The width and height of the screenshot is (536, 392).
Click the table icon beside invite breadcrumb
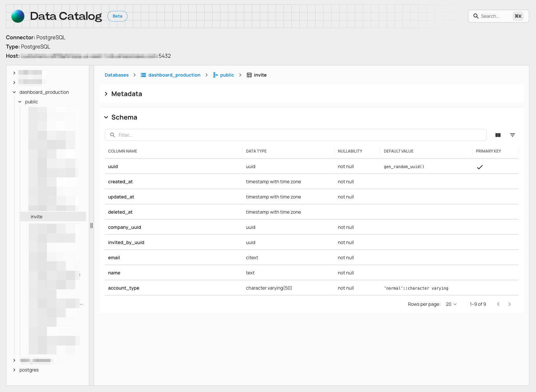(249, 75)
